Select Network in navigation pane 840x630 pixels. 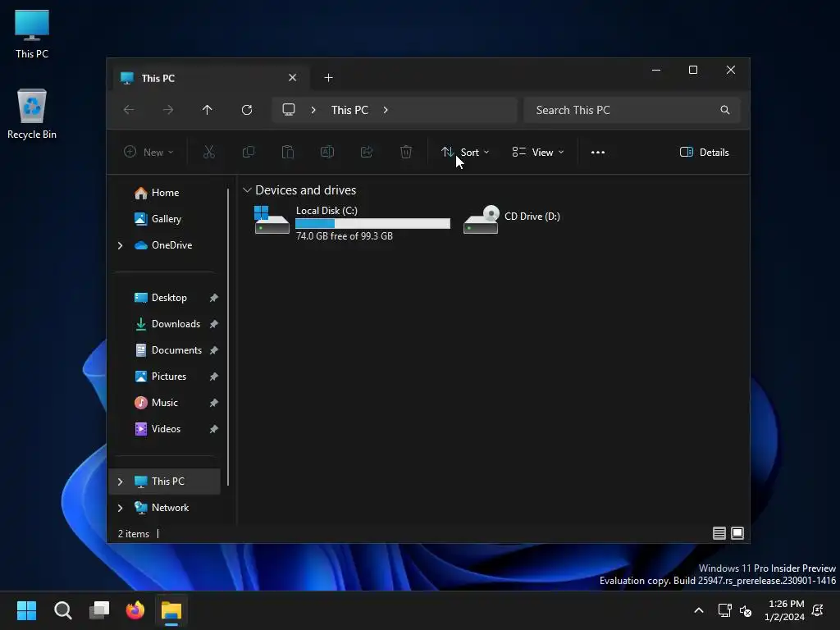click(x=164, y=508)
